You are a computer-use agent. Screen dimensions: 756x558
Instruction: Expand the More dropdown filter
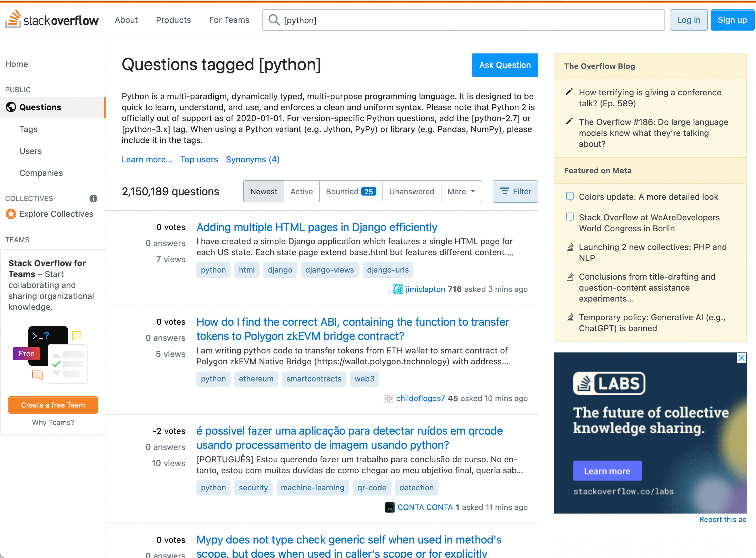coord(461,191)
